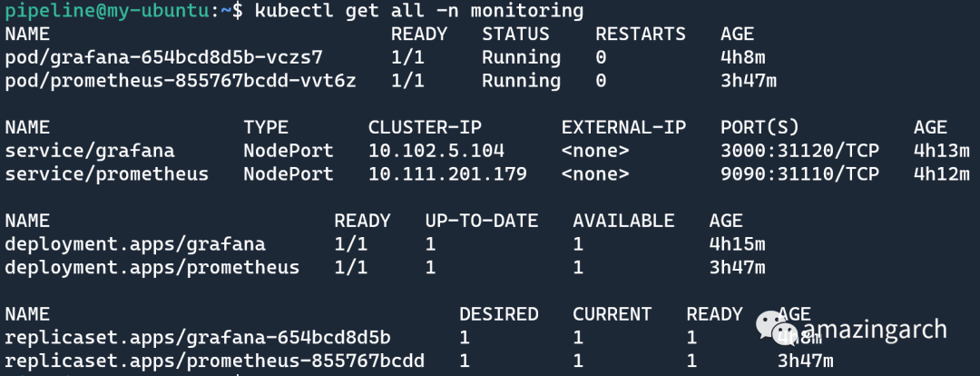The image size is (980, 376).
Task: Click the EXTERNAL-IP column header
Action: [x=623, y=127]
